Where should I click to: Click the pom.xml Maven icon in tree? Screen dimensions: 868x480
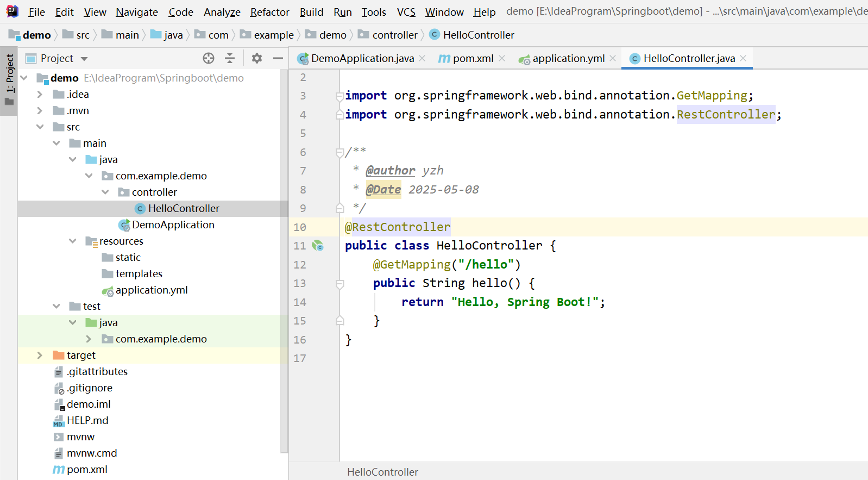[59, 469]
